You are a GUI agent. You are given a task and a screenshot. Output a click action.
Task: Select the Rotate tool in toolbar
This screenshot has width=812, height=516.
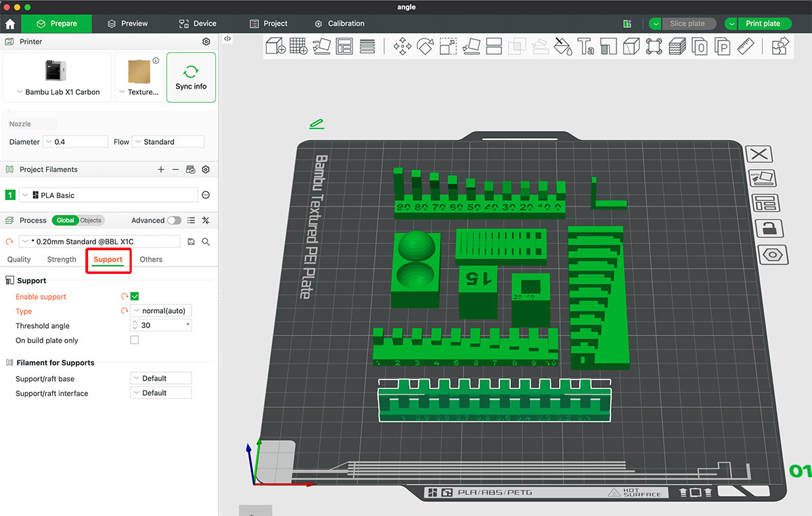coord(425,47)
